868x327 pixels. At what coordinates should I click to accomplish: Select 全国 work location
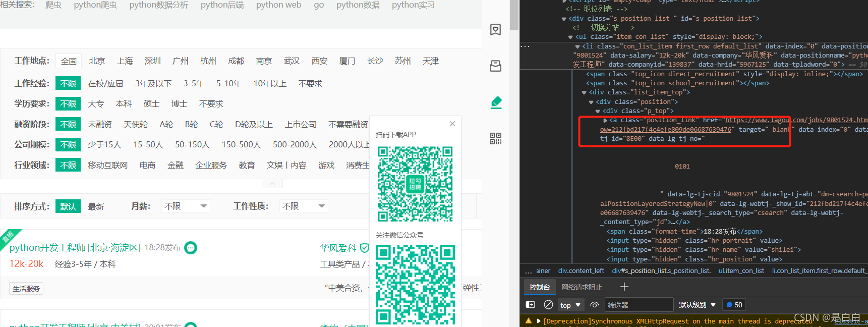tap(69, 61)
